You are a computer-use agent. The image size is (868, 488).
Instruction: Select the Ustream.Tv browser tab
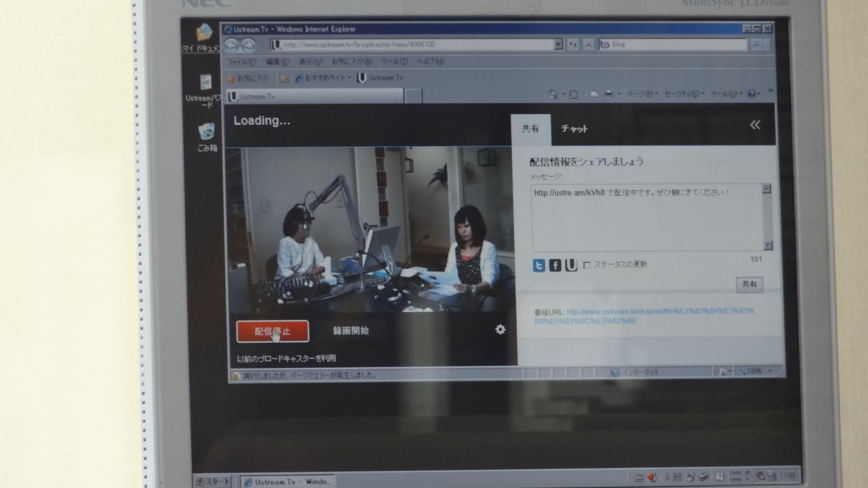pos(314,96)
